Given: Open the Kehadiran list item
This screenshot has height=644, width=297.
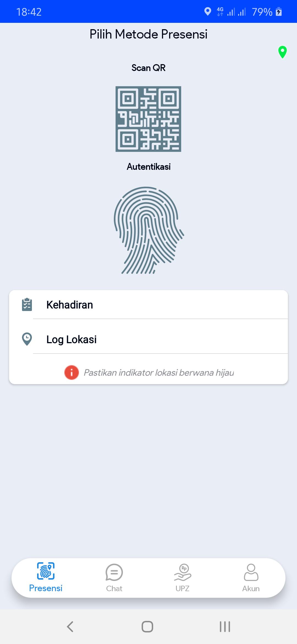Looking at the screenshot, I should point(148,305).
